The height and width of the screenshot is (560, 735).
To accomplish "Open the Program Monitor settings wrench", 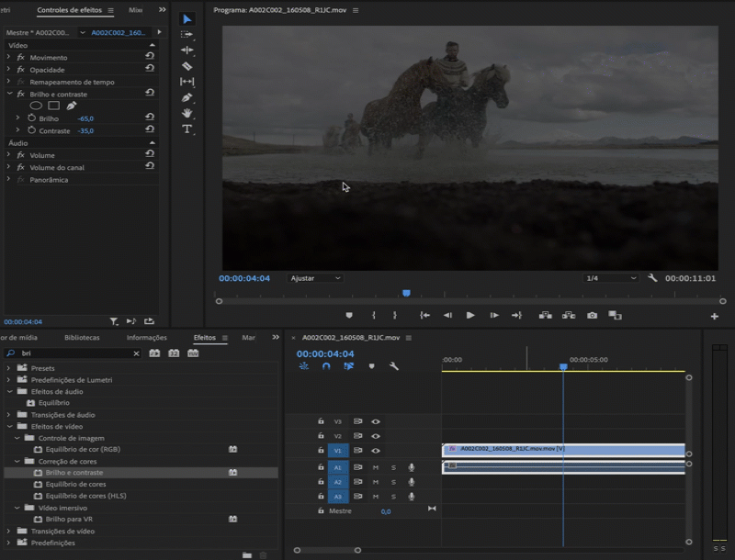I will tap(652, 278).
